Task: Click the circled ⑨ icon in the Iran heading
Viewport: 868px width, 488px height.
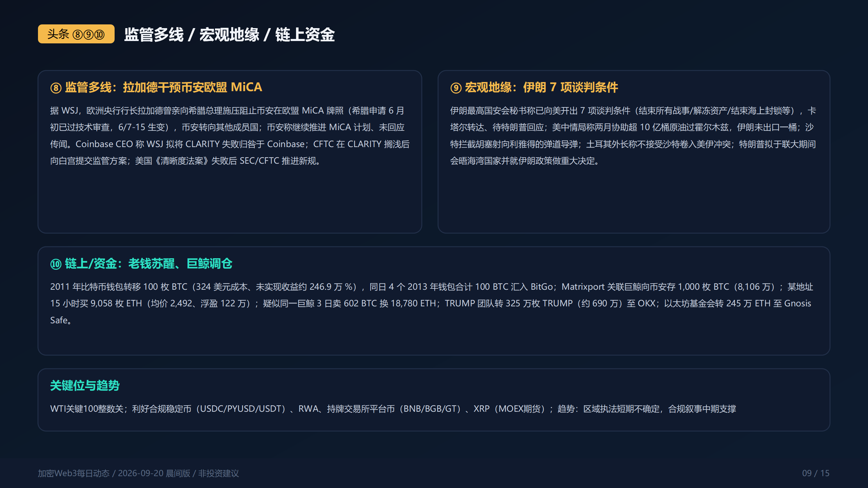Action: click(x=456, y=88)
